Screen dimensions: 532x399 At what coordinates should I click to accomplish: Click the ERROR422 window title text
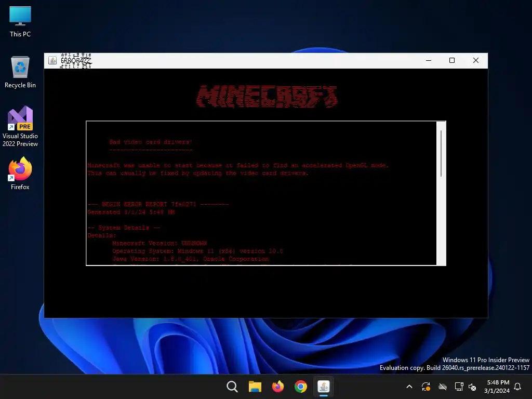point(76,61)
